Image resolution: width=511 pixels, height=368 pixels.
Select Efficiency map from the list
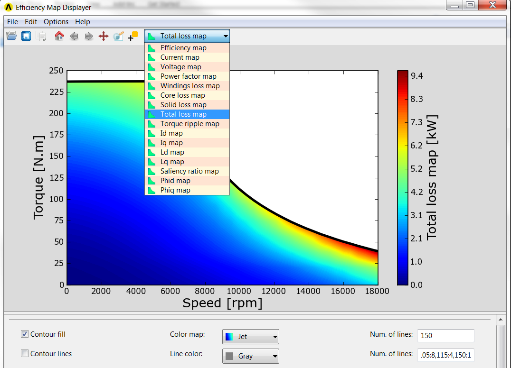(187, 48)
